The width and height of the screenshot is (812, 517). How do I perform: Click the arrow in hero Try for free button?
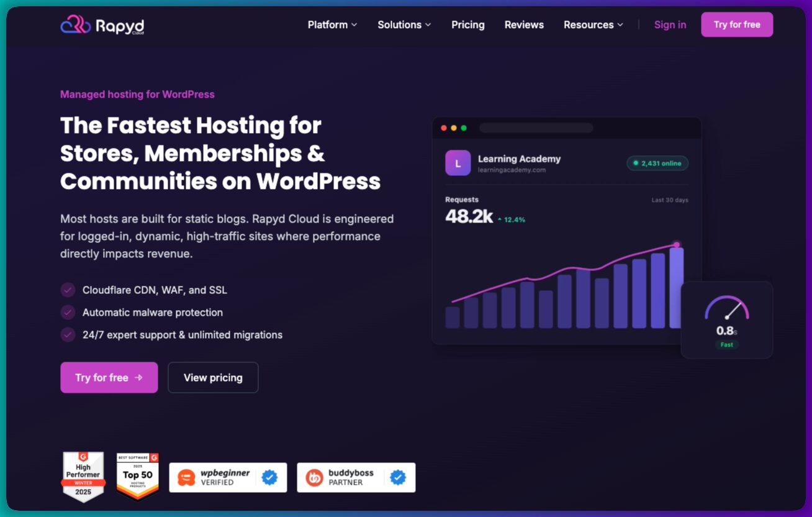click(138, 378)
